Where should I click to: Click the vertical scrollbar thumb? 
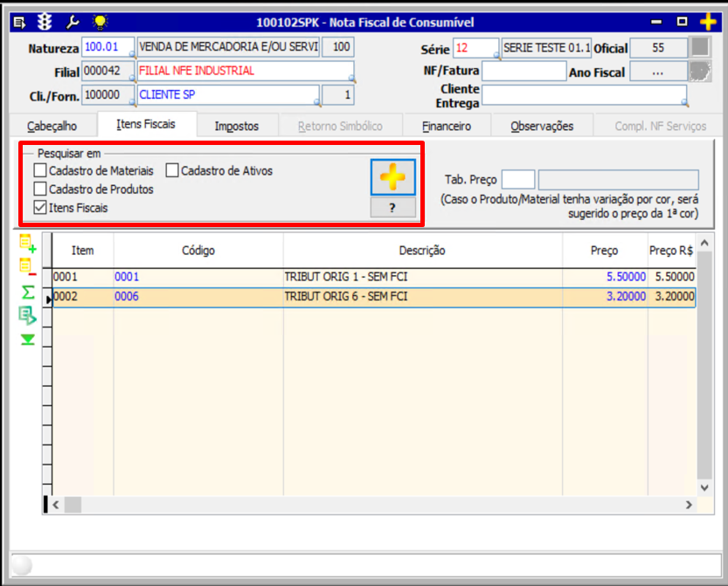(x=704, y=366)
